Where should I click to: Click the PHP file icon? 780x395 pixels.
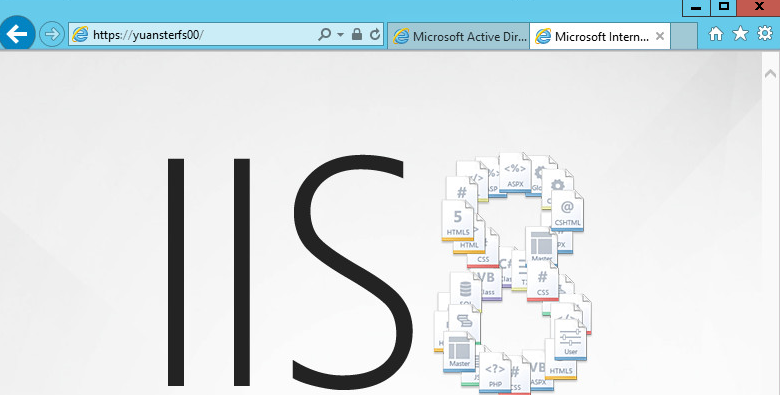coord(495,373)
